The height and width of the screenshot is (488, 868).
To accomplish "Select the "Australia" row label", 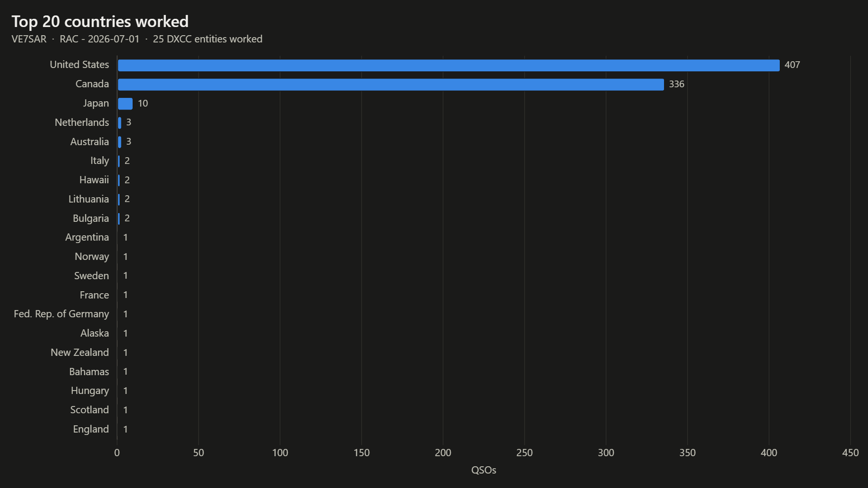I will click(x=90, y=142).
